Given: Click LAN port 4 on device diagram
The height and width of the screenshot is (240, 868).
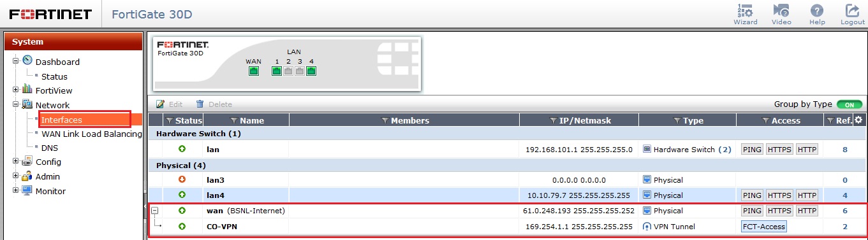Looking at the screenshot, I should 311,71.
